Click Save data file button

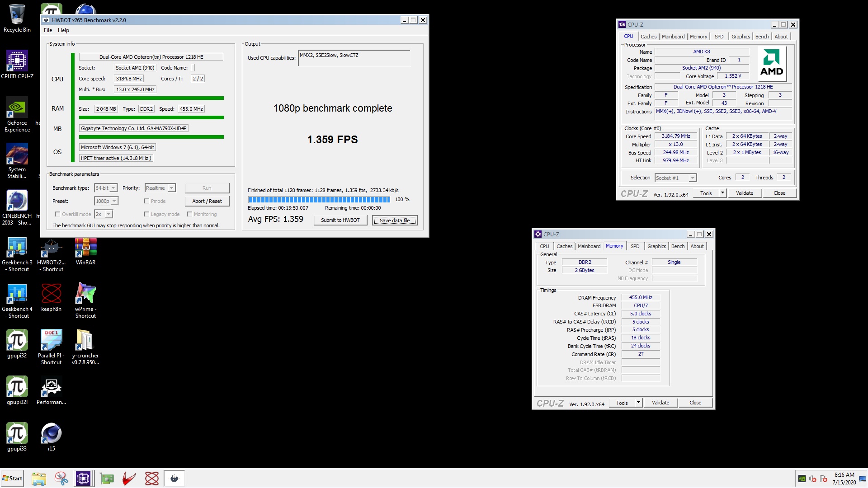click(x=395, y=220)
